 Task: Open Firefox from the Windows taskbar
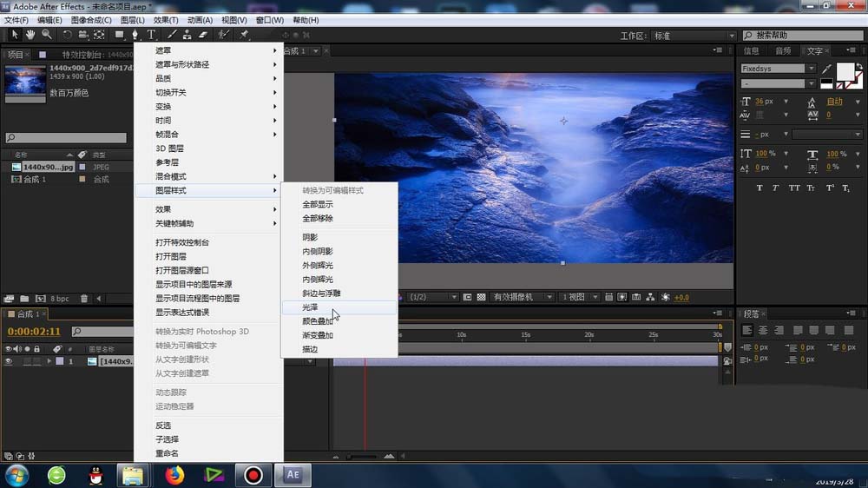coord(175,475)
